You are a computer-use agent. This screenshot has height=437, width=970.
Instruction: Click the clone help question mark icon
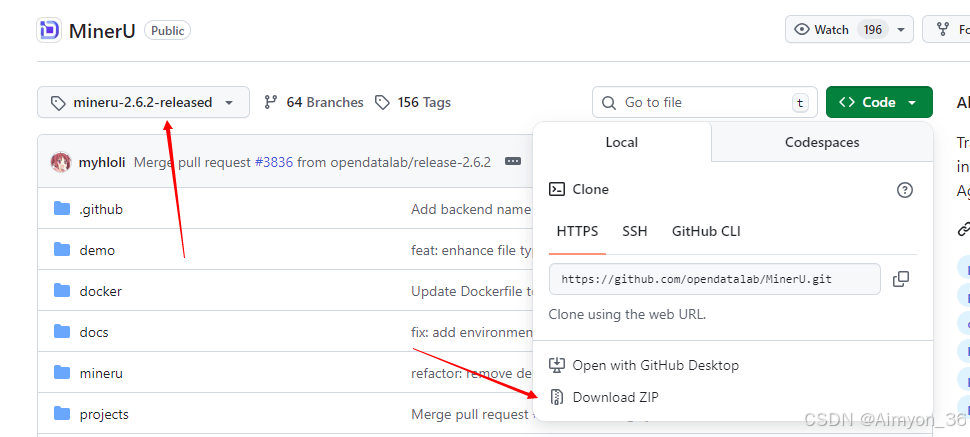point(904,190)
